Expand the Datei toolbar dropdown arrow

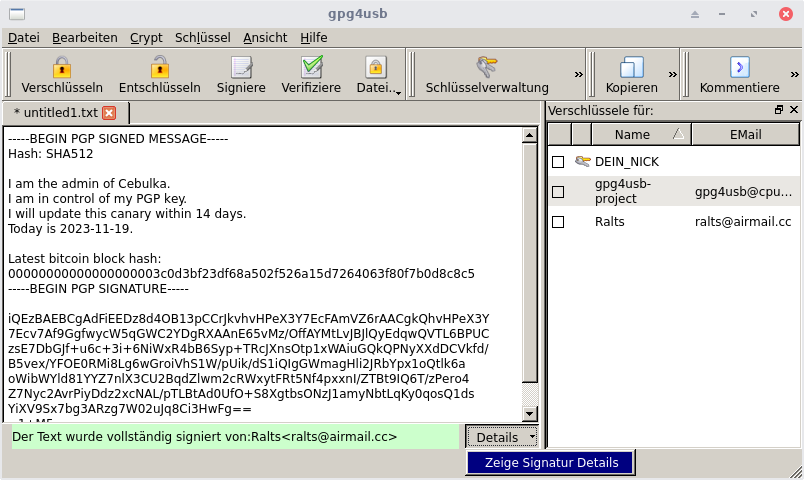pos(398,93)
